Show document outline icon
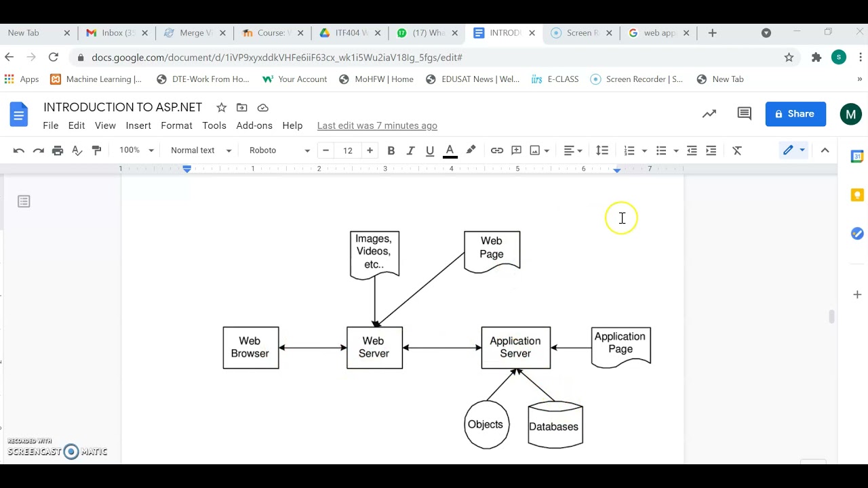The width and height of the screenshot is (868, 488). click(24, 201)
